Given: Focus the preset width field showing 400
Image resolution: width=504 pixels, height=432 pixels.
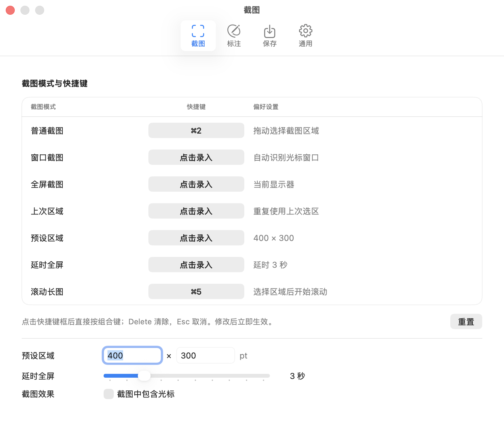Looking at the screenshot, I should point(132,355).
